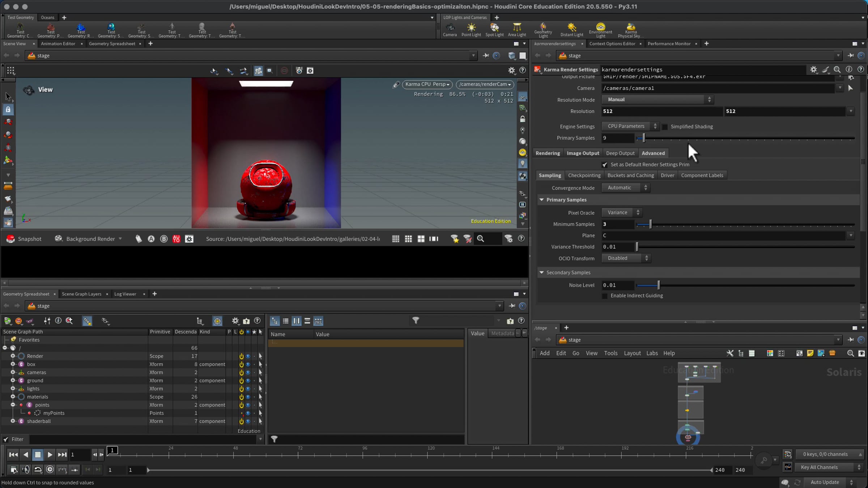Add a Point Light from the shelf
This screenshot has height=488, width=868.
click(471, 30)
